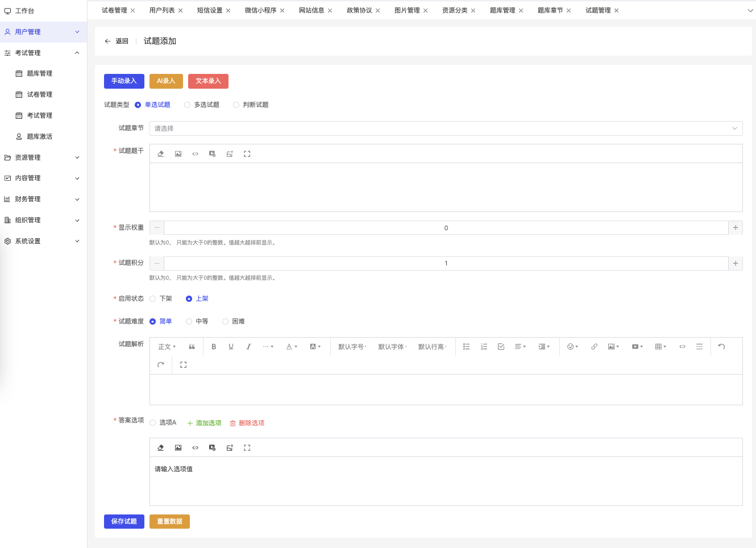Click the eraser icon in 试题题干 toolbar
This screenshot has width=756, height=548.
click(161, 154)
